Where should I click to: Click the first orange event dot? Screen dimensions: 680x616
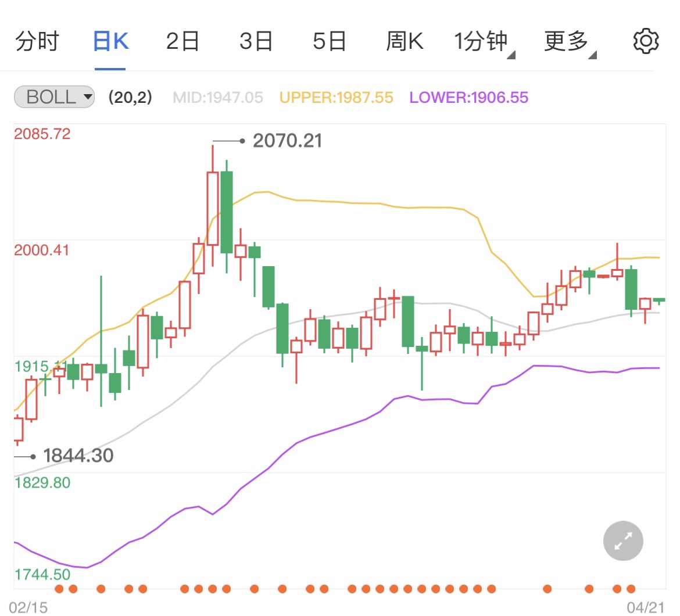(59, 589)
